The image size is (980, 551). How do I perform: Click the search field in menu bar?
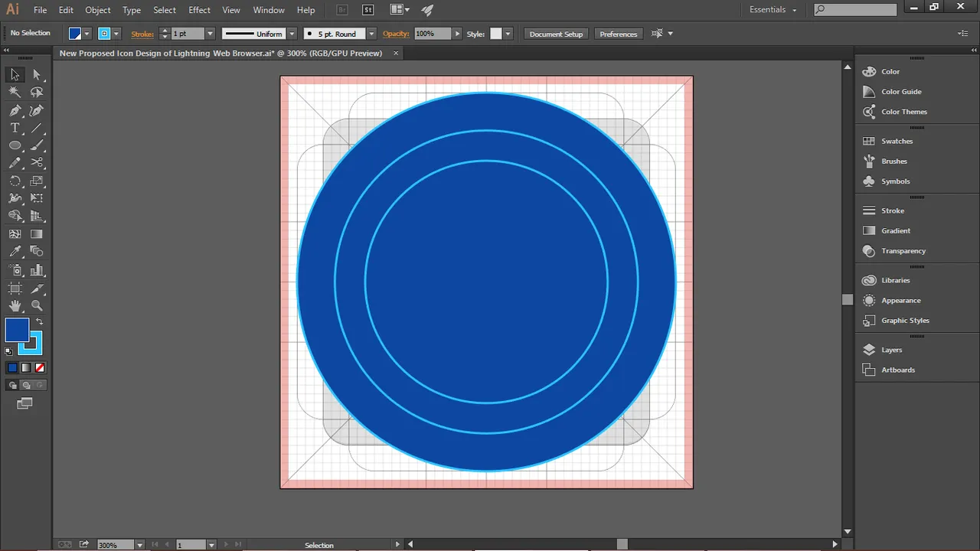click(855, 10)
